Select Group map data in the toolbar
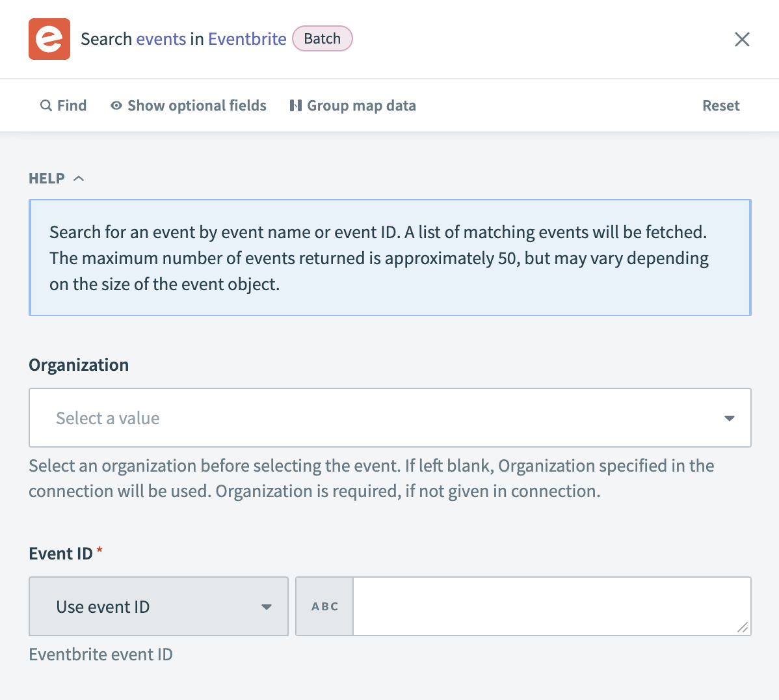 click(x=361, y=105)
